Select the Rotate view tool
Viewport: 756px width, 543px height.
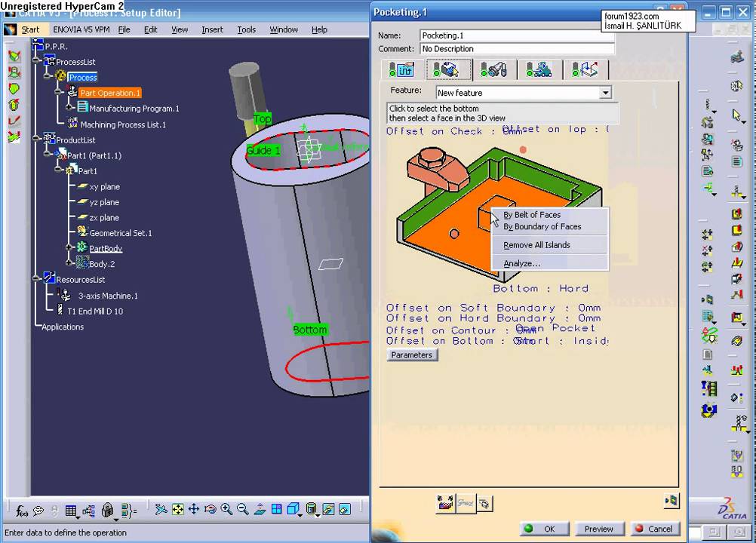tap(211, 509)
